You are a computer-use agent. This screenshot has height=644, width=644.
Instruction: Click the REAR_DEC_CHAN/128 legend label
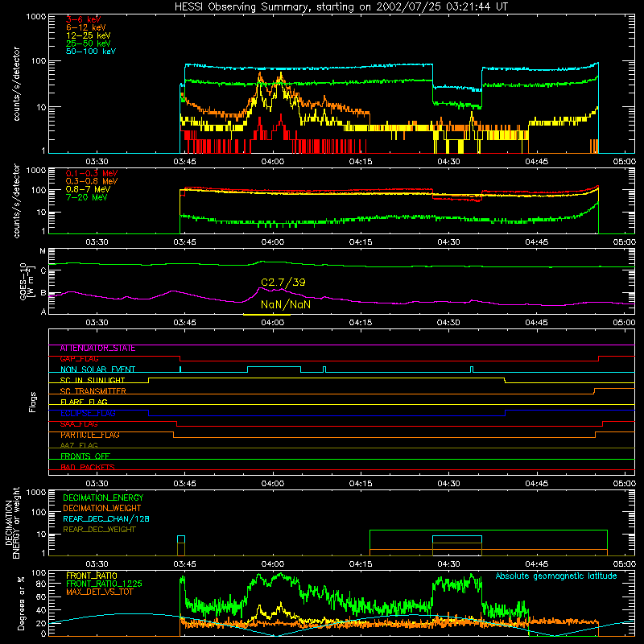(106, 518)
